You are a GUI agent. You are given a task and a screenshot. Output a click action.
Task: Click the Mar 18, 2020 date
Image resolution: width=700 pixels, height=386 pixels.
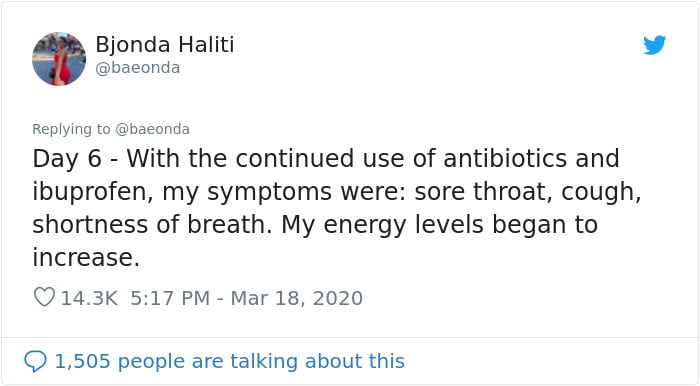pos(296,298)
